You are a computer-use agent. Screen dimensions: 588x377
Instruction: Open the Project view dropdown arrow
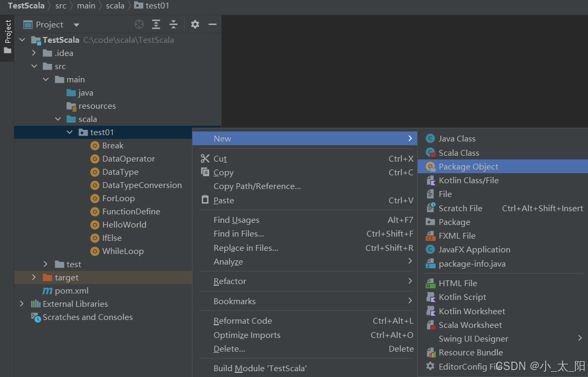tap(76, 25)
